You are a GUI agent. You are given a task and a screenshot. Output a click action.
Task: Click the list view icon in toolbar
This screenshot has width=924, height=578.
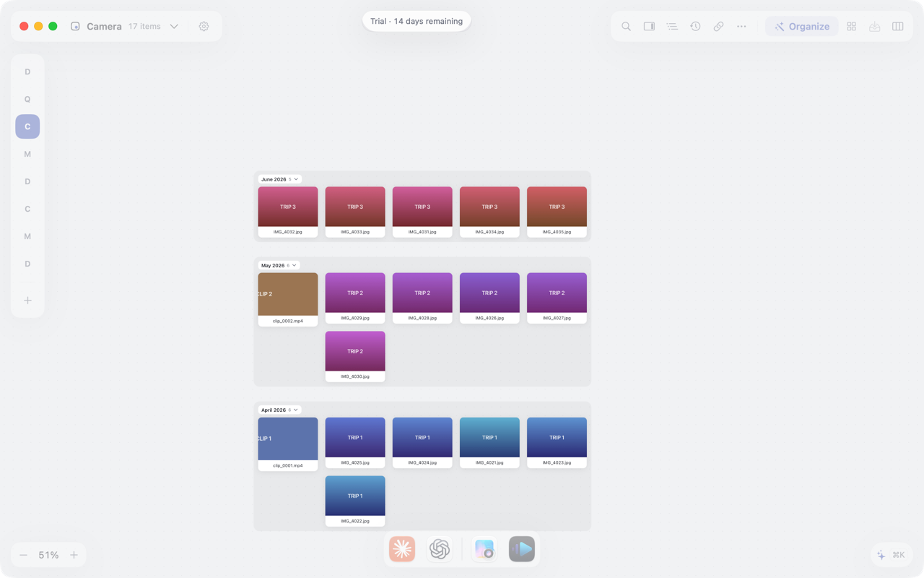[x=672, y=27]
